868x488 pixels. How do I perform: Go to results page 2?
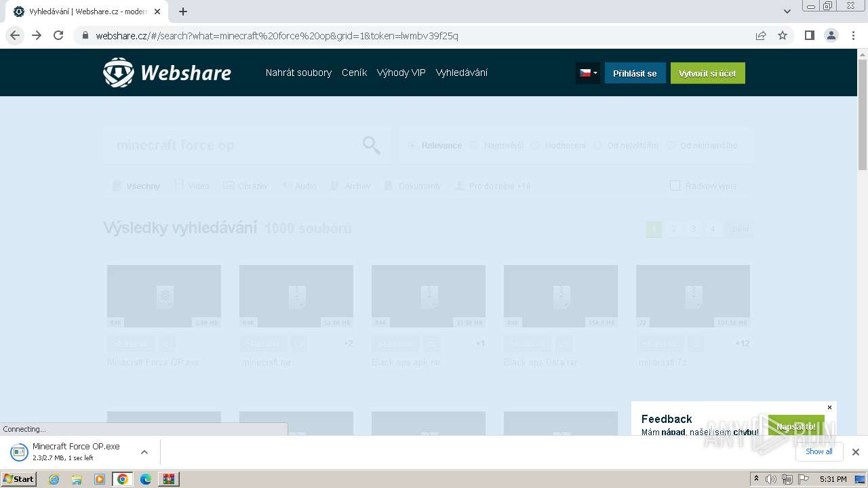coord(673,229)
